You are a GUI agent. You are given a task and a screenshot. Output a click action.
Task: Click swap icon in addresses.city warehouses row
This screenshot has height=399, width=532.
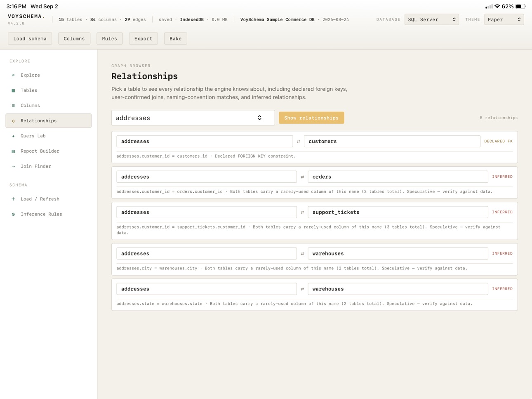(x=302, y=254)
